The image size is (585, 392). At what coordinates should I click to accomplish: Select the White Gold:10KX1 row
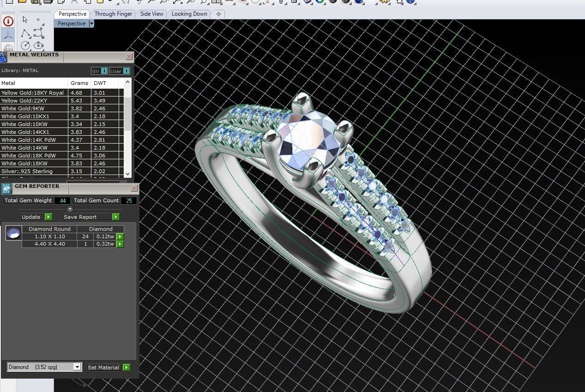tap(62, 116)
